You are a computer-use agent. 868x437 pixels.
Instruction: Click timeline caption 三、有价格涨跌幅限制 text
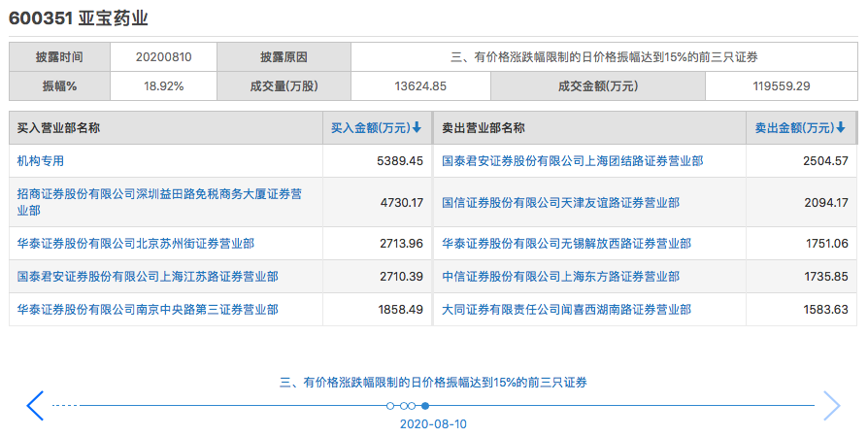(433, 383)
